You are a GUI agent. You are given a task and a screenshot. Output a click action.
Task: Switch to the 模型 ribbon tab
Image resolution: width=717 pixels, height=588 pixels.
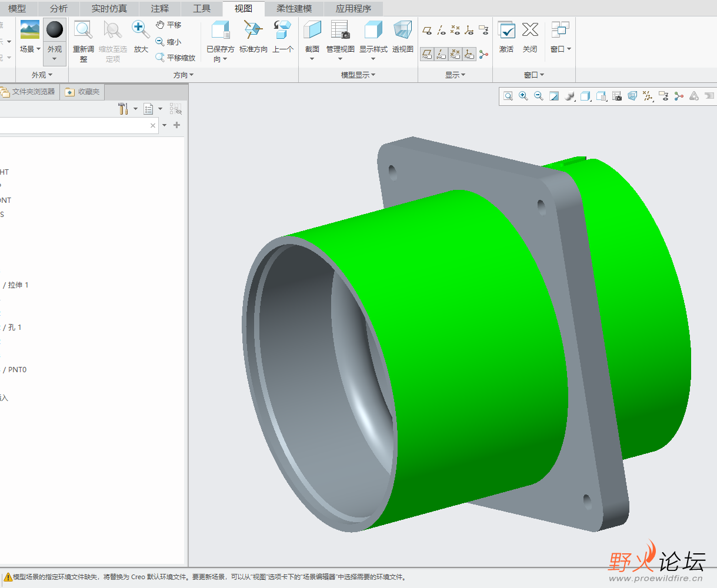tap(17, 9)
